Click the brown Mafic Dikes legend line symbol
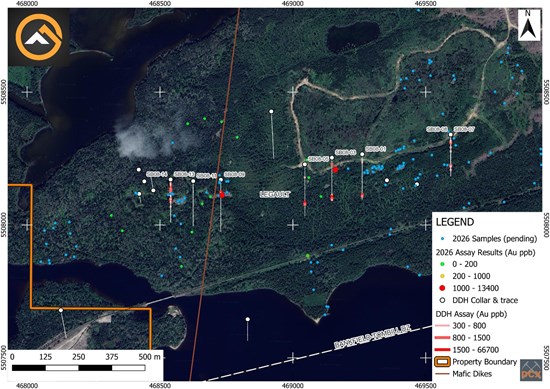550x389 pixels. [442, 374]
